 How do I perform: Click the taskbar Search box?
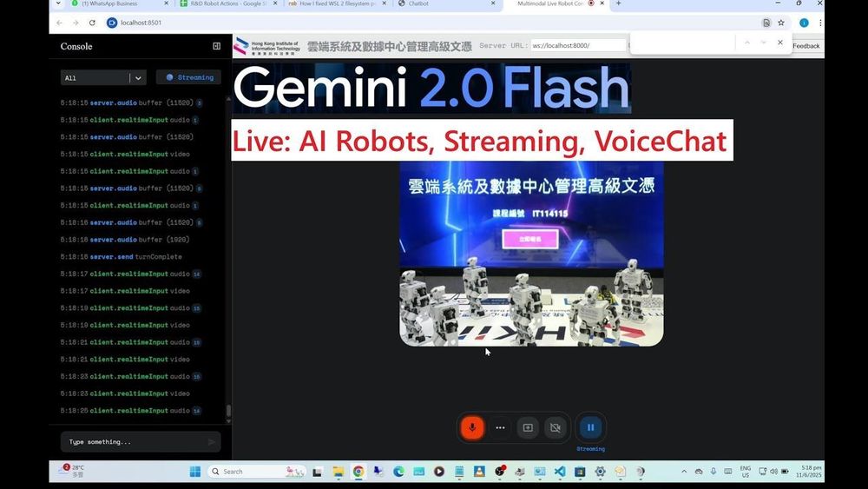256,472
